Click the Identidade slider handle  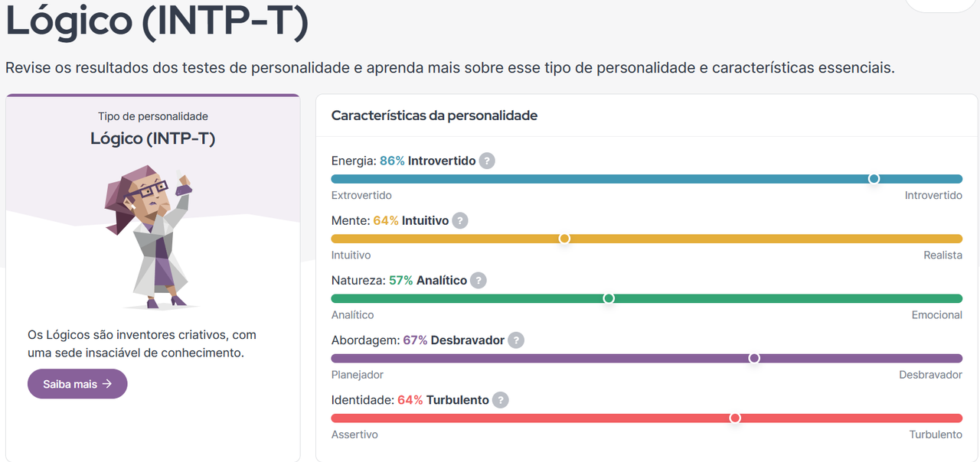[735, 418]
